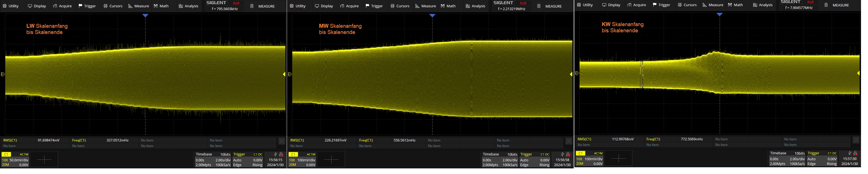Close the measurement panel in the LW screenshot
This screenshot has width=868, height=174.
pos(282,141)
